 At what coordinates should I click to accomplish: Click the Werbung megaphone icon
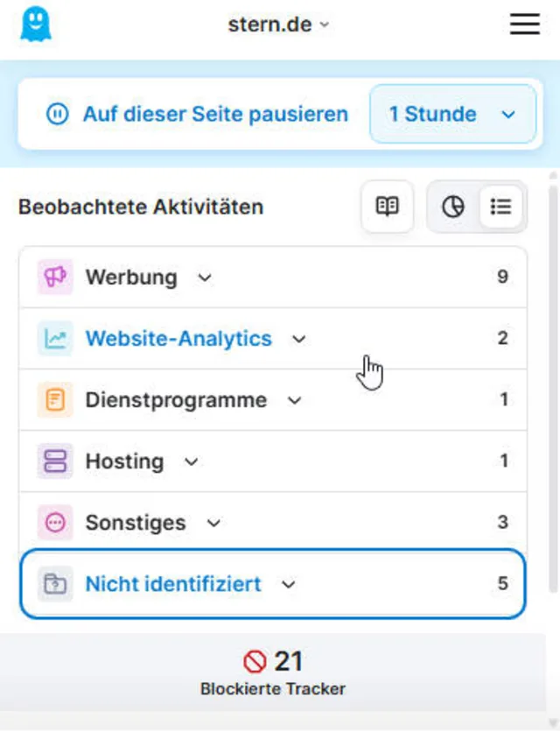click(55, 278)
